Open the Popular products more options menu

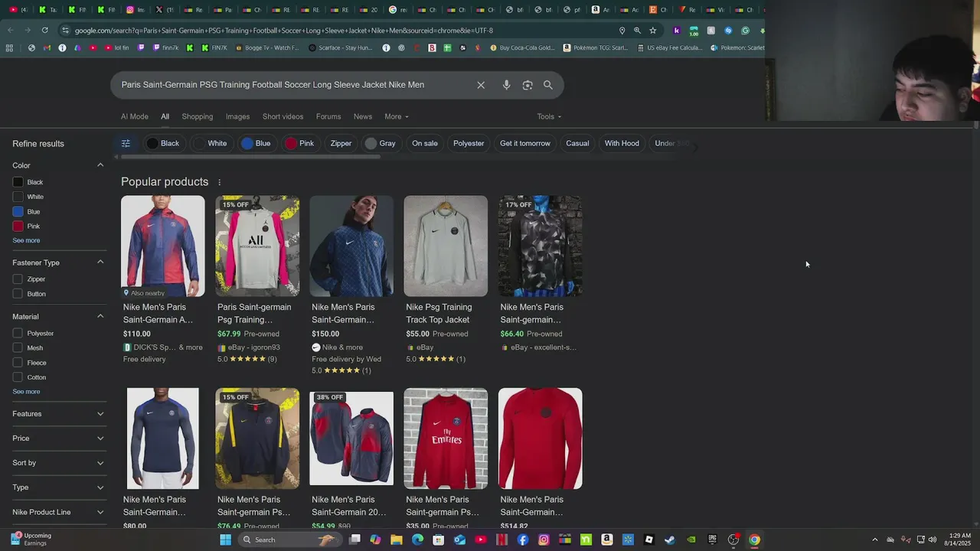click(x=219, y=182)
